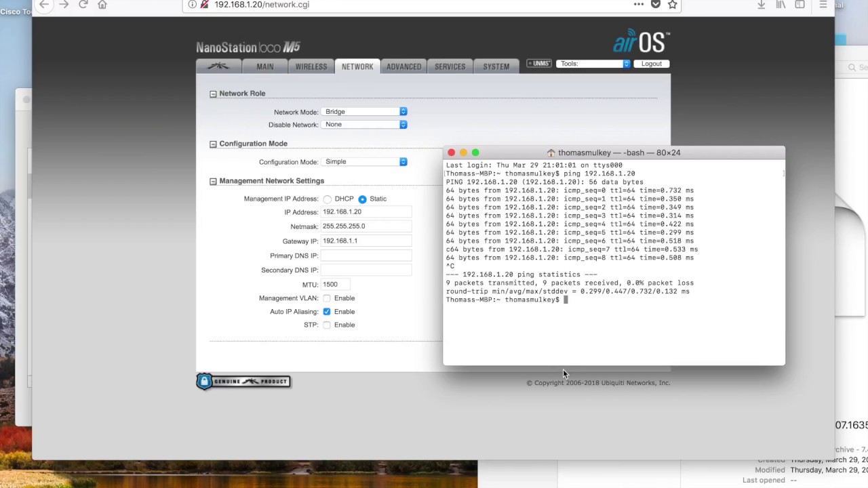Open the browser home page icon
The image size is (868, 488).
tap(102, 4)
